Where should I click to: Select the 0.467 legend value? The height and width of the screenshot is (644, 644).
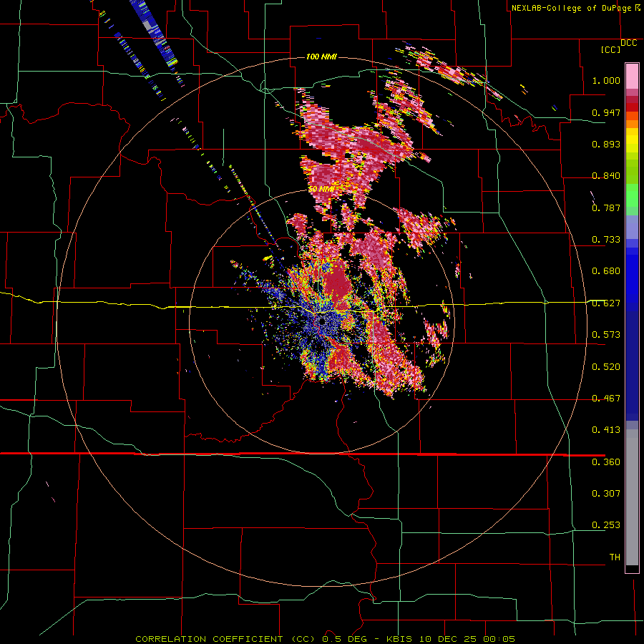click(x=606, y=399)
